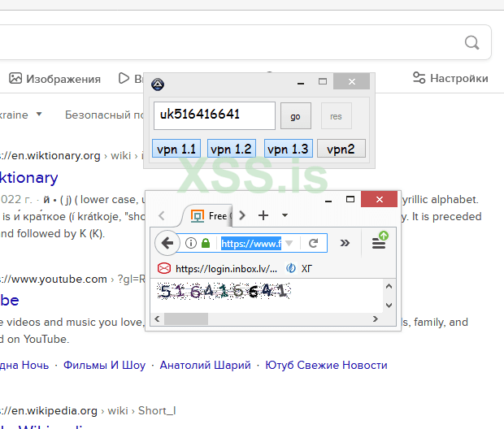Screen dimensions: 504x429
Task: Click the video tab play icon
Action: pos(124,78)
